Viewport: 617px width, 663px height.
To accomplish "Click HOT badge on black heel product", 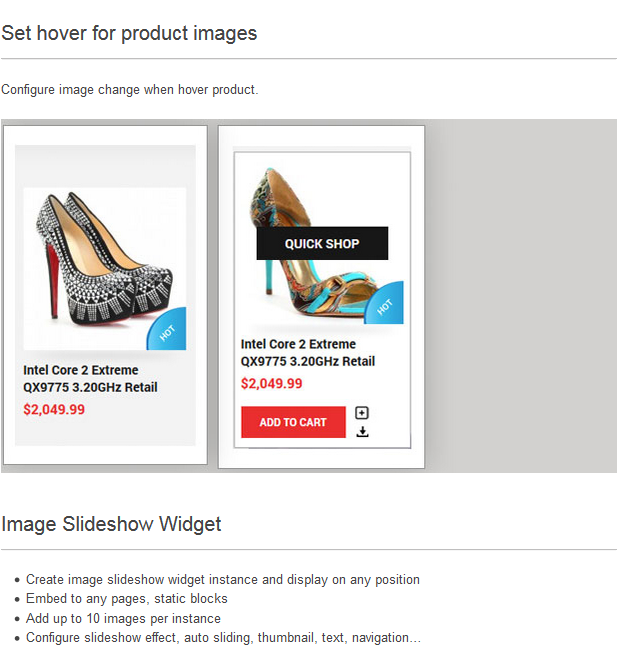I will click(x=169, y=333).
